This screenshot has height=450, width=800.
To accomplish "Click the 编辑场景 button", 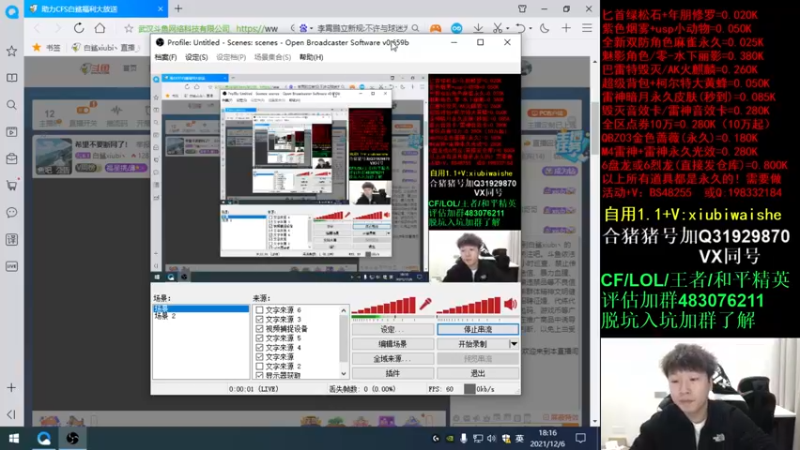I will (392, 344).
